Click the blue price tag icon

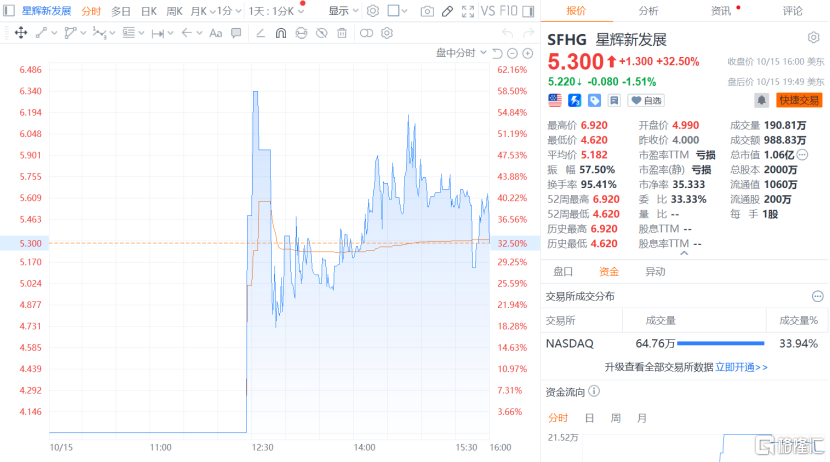(x=594, y=100)
